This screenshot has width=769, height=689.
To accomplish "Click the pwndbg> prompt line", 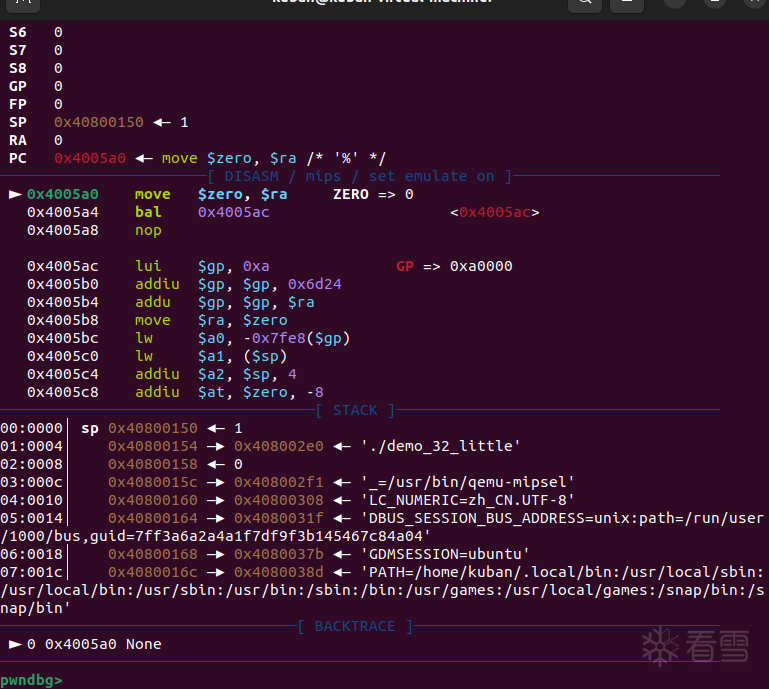I will pyautogui.click(x=31, y=680).
